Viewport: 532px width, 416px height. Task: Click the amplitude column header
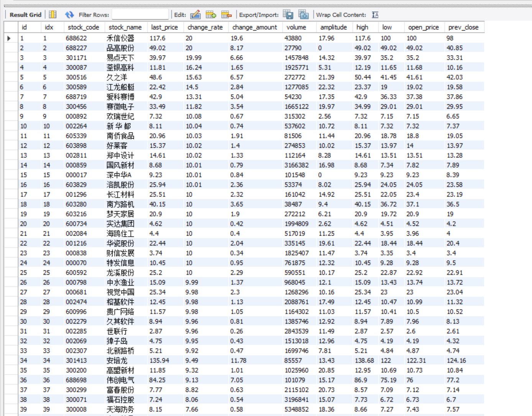point(333,27)
